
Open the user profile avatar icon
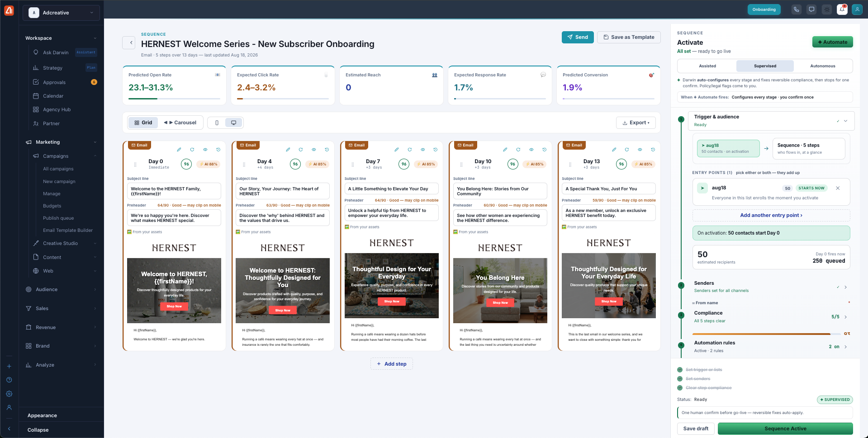click(857, 9)
